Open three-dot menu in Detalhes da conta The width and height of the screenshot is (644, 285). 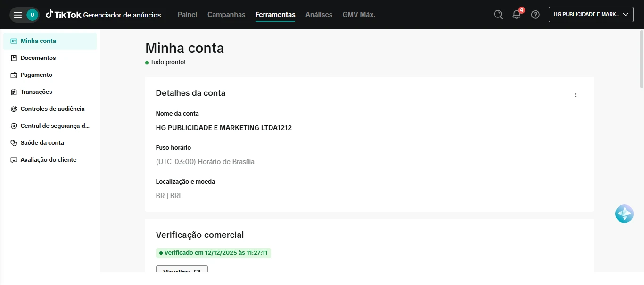tap(575, 95)
